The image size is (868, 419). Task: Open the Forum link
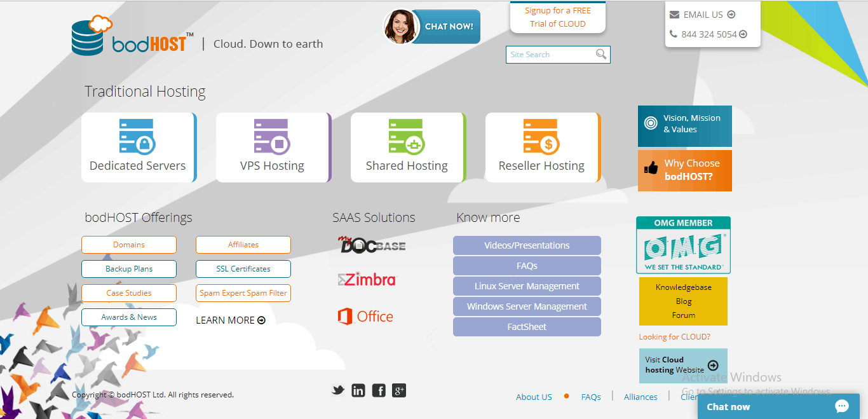(684, 315)
